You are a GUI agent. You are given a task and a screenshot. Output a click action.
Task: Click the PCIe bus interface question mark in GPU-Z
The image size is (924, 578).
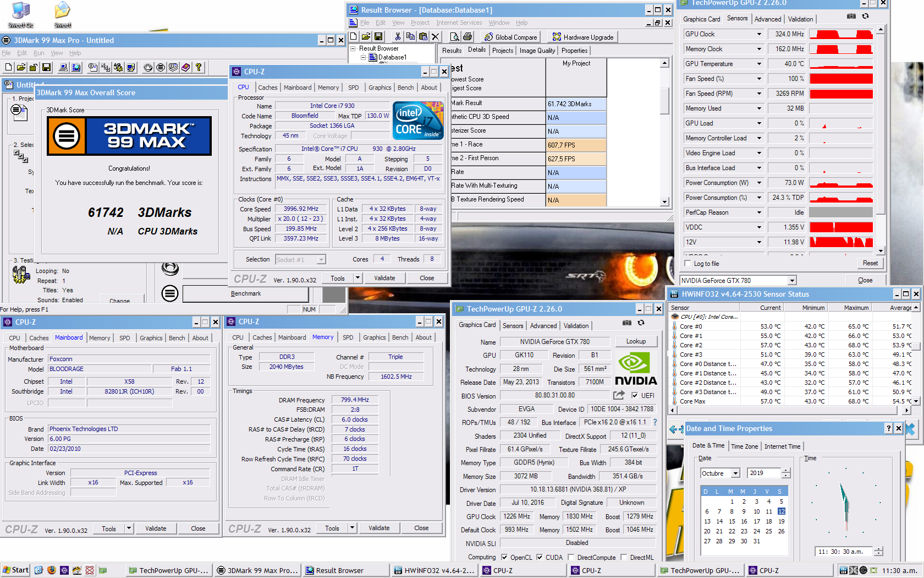point(654,422)
